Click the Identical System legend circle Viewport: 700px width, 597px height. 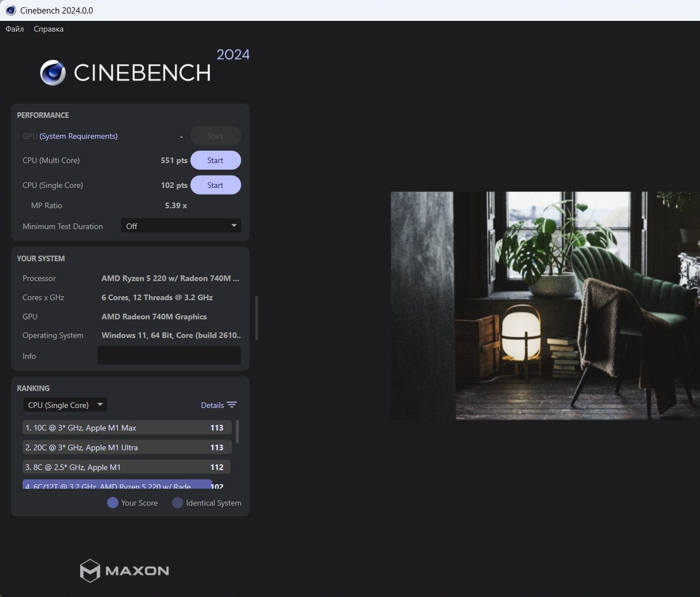coord(178,503)
